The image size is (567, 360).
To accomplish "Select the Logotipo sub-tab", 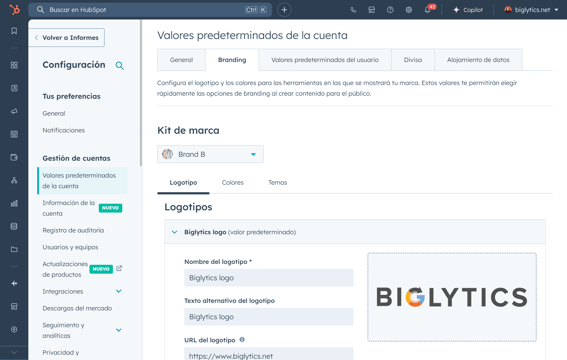I will coord(183,183).
